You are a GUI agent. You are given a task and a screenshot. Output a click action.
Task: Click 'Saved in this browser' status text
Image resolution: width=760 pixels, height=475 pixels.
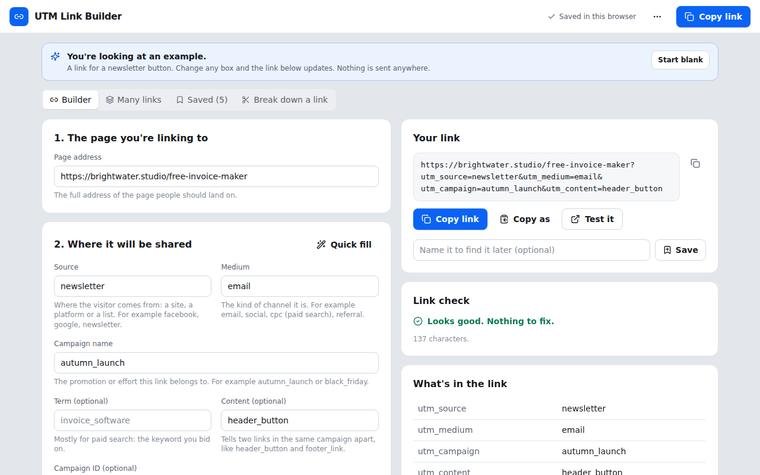point(597,16)
